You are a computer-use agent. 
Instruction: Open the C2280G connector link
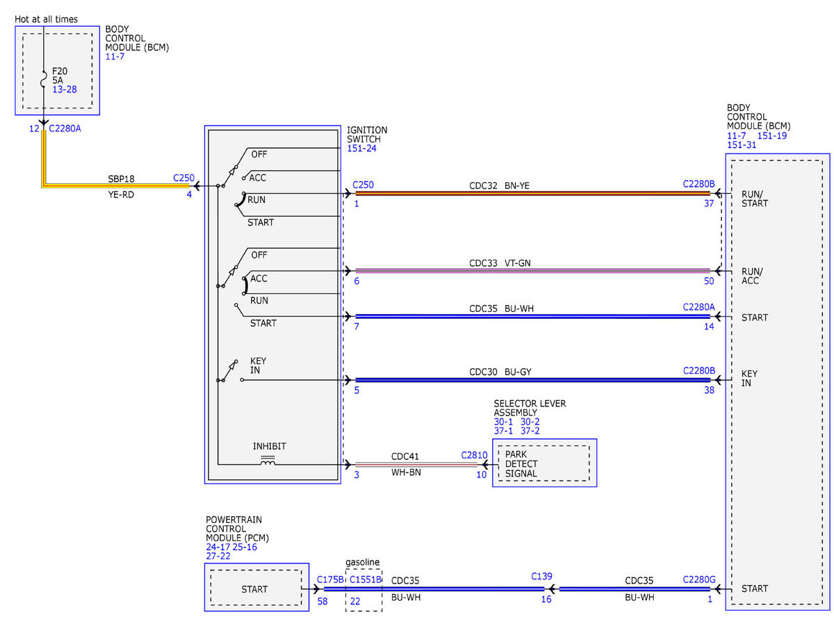(x=698, y=579)
